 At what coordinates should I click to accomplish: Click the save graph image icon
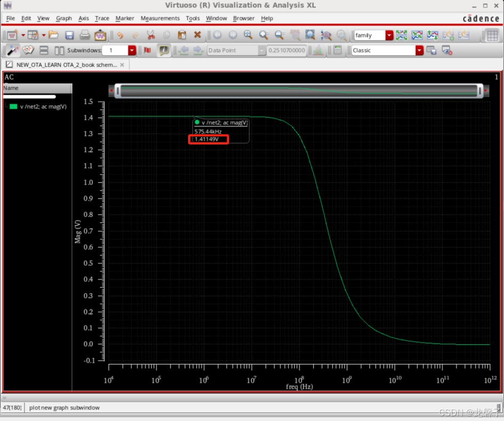[x=100, y=35]
